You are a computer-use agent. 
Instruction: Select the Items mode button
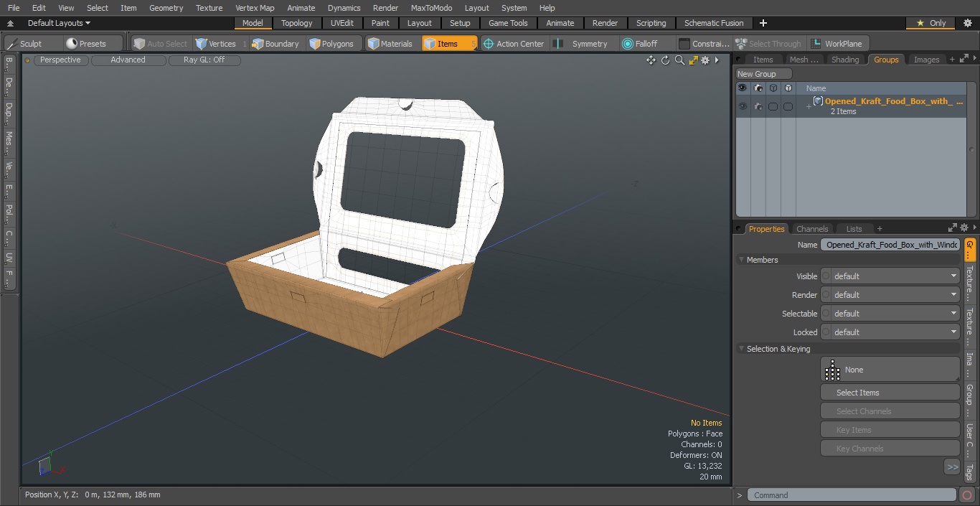click(449, 44)
